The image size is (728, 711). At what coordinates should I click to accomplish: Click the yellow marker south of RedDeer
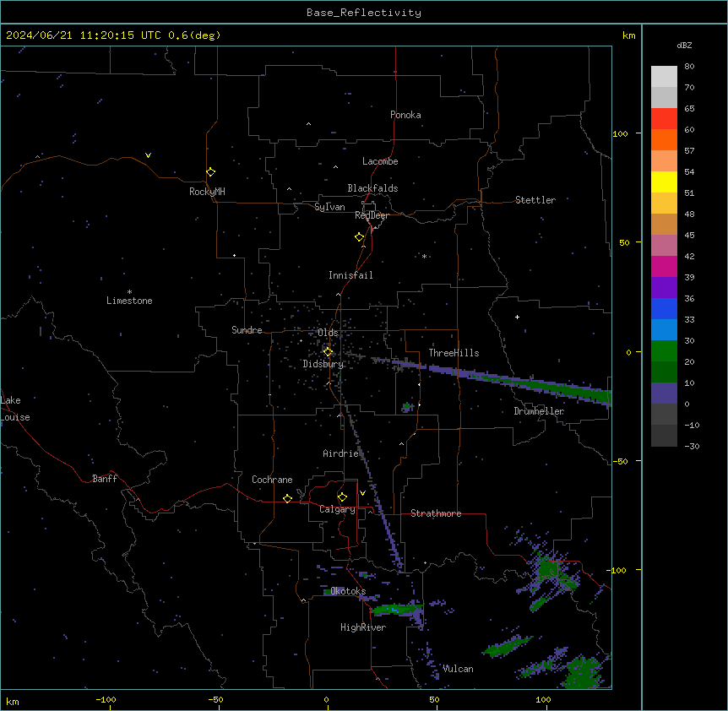pyautogui.click(x=360, y=236)
